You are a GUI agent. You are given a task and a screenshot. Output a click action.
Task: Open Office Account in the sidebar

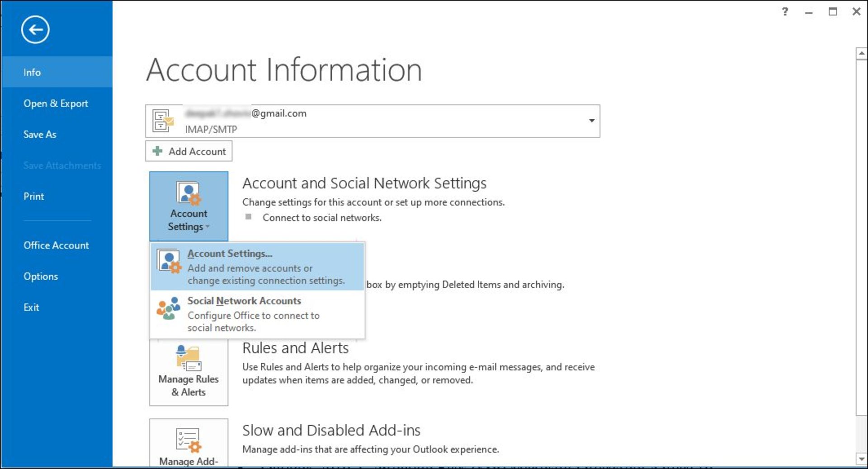tap(57, 245)
